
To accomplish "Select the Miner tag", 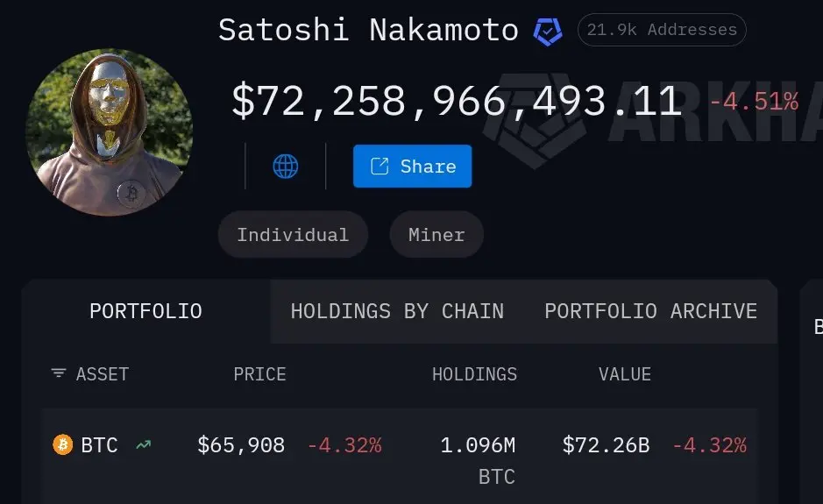I will [x=436, y=235].
